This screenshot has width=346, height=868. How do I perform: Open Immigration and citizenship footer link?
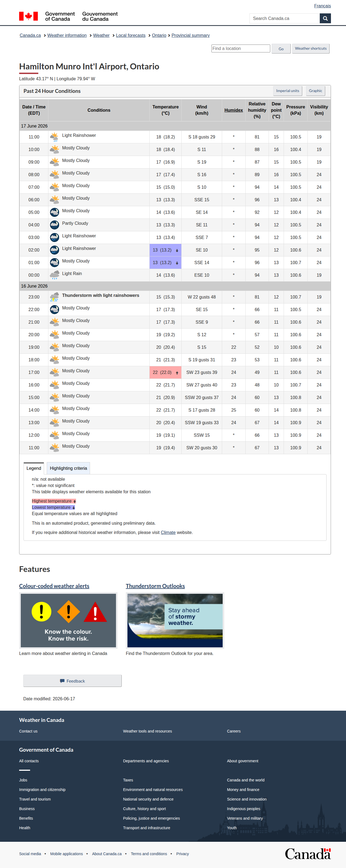click(42, 790)
